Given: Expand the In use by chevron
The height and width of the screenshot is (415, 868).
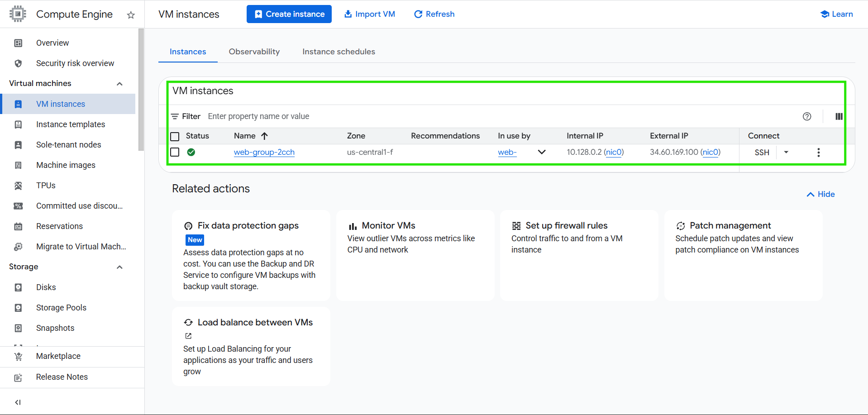Looking at the screenshot, I should [x=541, y=152].
